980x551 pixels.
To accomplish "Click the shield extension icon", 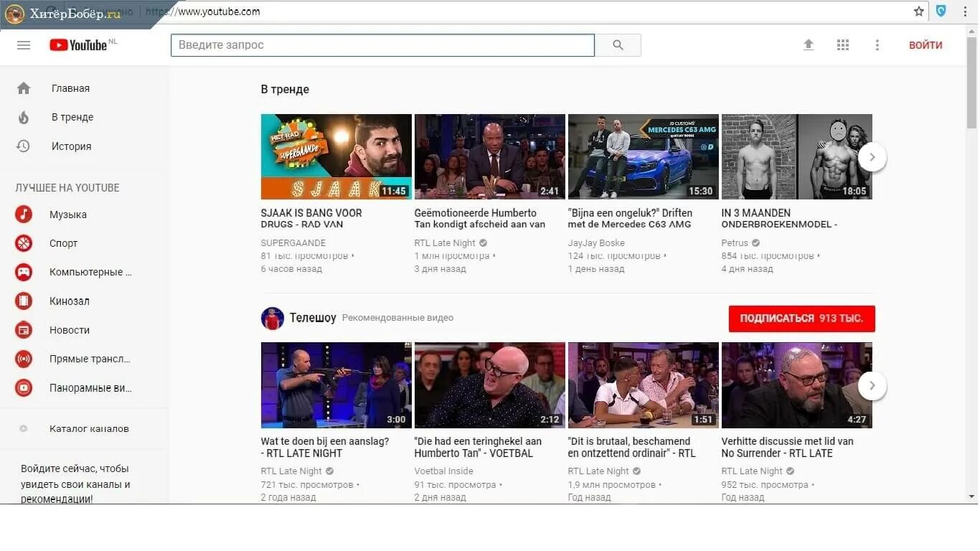I will coord(941,11).
